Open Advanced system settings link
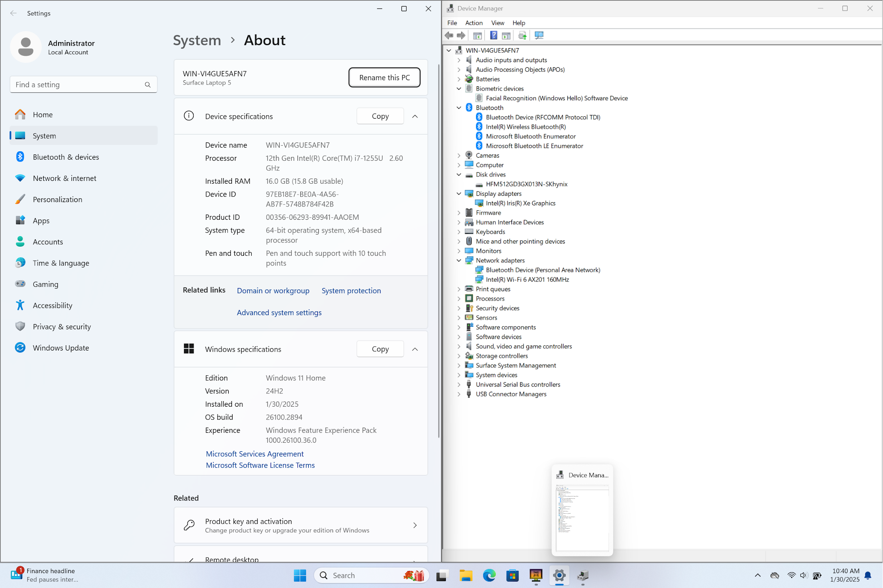Screen dimensions: 883x588 pos(279,312)
